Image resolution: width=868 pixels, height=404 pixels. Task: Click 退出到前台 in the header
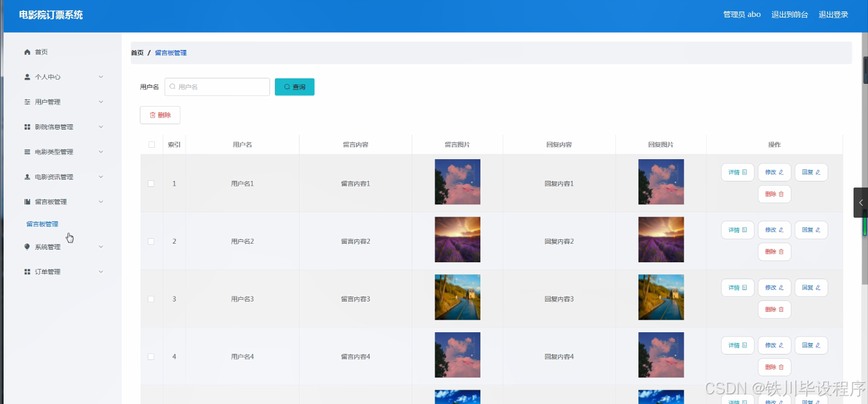point(790,14)
